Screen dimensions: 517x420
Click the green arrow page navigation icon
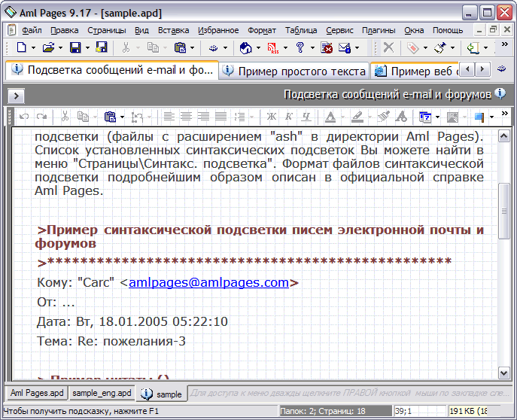[473, 47]
